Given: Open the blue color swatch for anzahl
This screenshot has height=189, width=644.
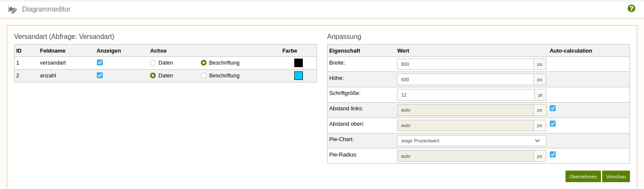Looking at the screenshot, I should (299, 76).
